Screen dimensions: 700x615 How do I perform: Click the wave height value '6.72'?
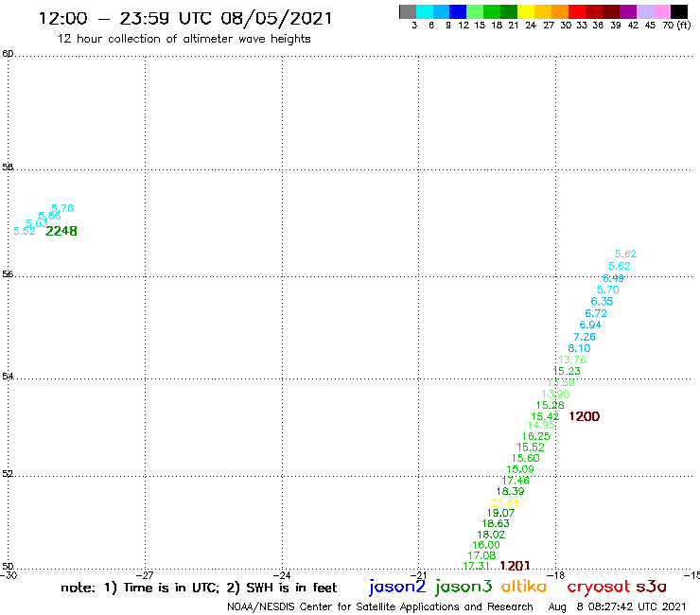596,313
